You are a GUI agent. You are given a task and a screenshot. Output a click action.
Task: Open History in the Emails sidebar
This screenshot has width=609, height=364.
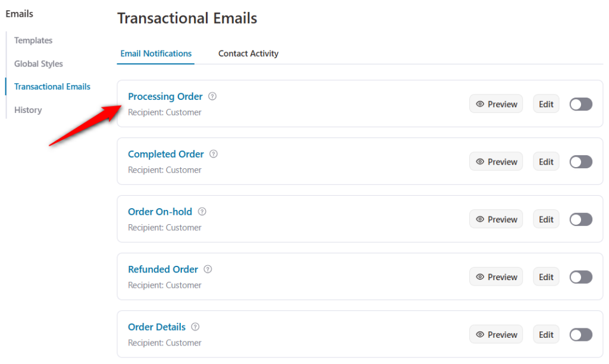pos(27,109)
